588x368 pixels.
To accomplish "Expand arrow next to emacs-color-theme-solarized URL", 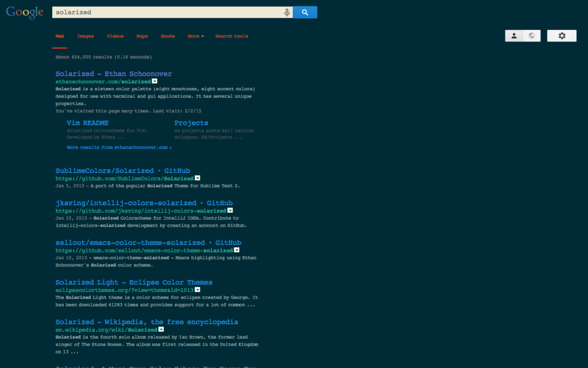I will click(x=237, y=250).
